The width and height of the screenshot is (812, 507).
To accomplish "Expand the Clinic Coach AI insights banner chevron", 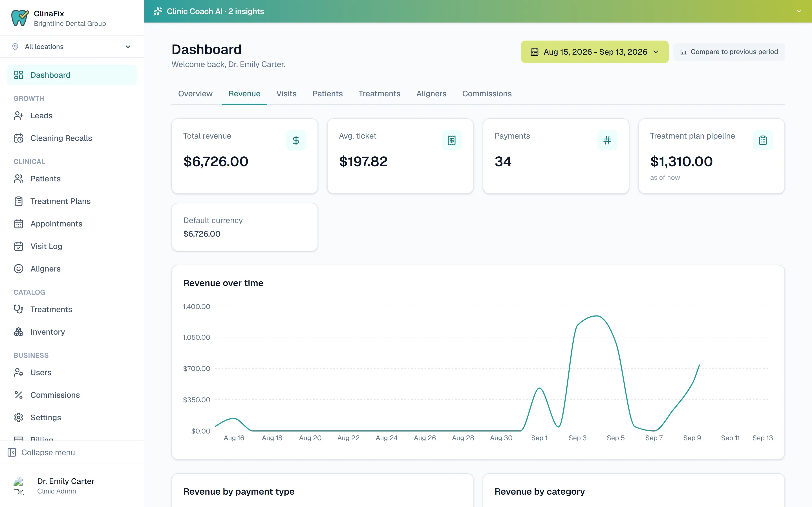I will tap(799, 11).
